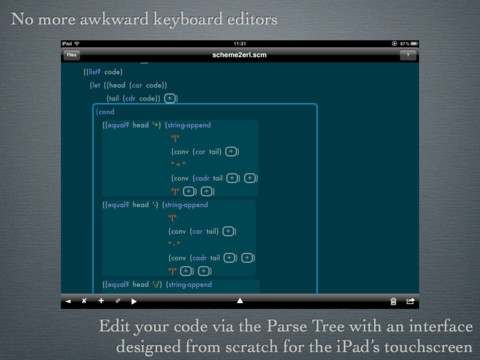Select ((equal? head '-) clause
Image resolution: width=480 pixels, height=360 pixels.
coord(130,205)
